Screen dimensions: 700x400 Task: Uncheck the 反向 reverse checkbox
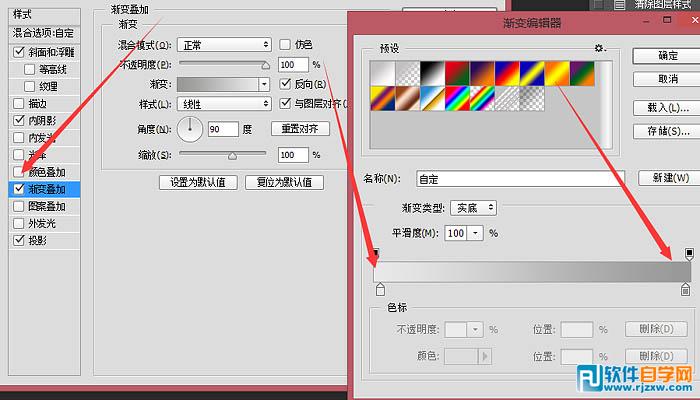285,83
